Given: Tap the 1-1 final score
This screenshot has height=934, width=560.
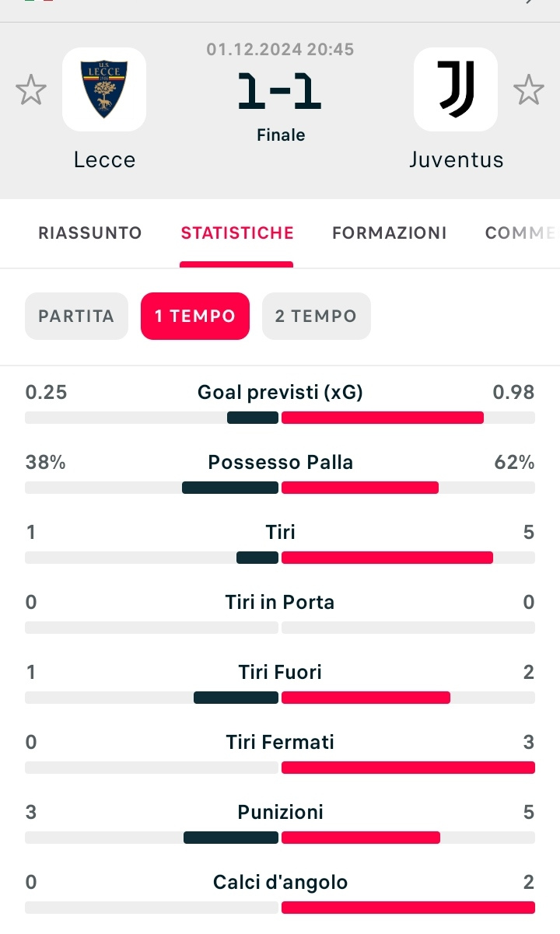Looking at the screenshot, I should [280, 93].
